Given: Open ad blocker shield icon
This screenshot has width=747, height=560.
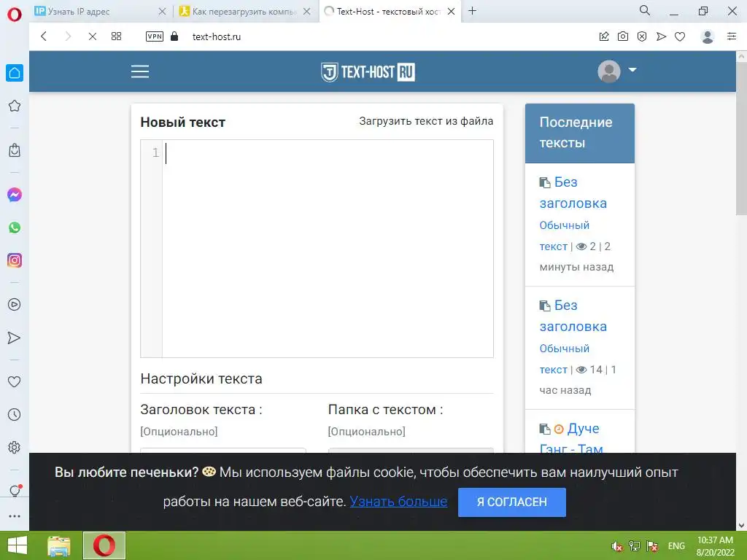Looking at the screenshot, I should click(642, 36).
